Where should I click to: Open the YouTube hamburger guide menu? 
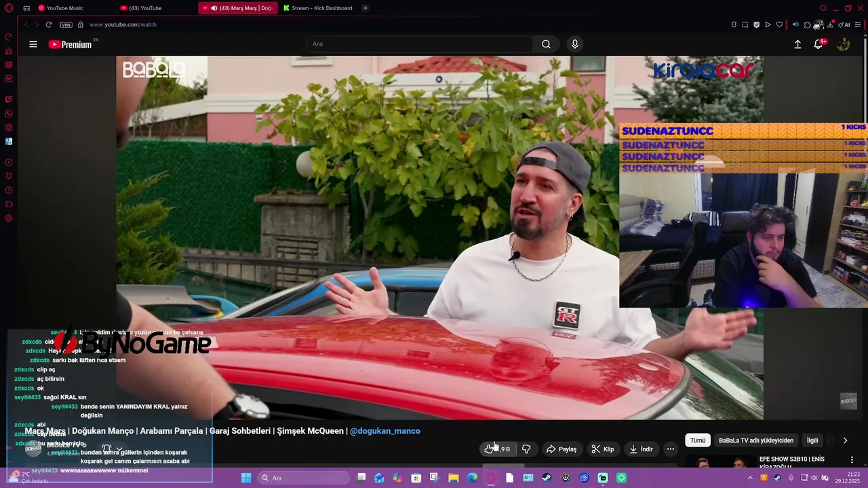tap(33, 44)
